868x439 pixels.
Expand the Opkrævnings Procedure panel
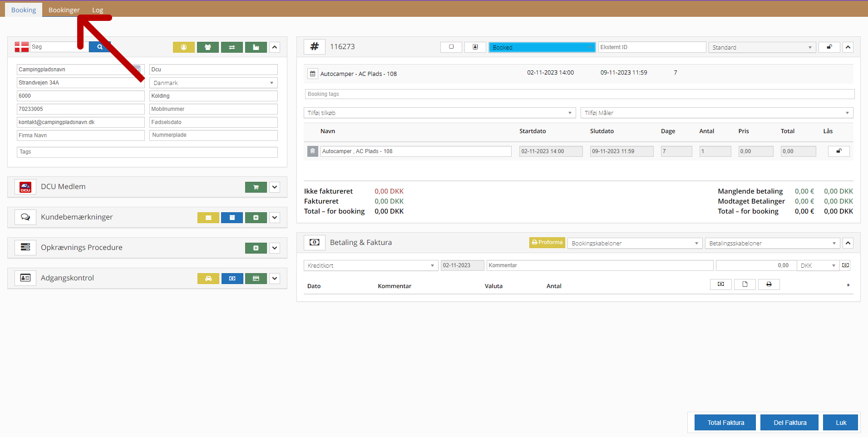(x=275, y=248)
